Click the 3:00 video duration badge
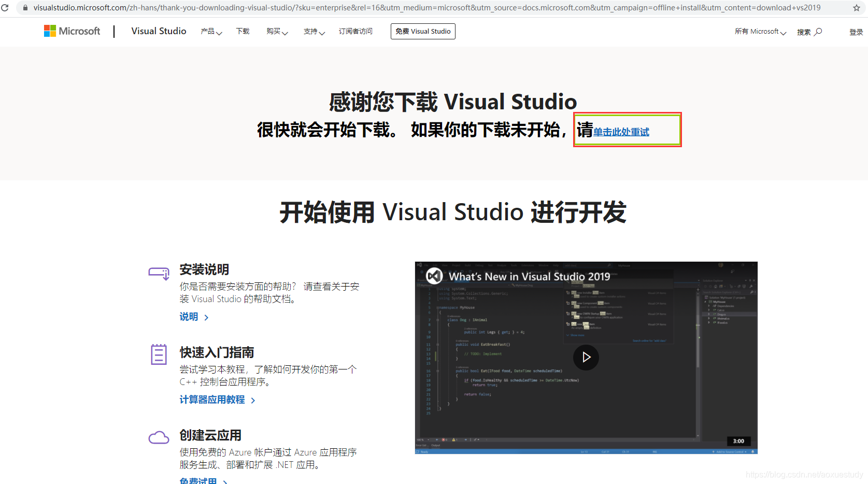The width and height of the screenshot is (868, 484). (738, 441)
